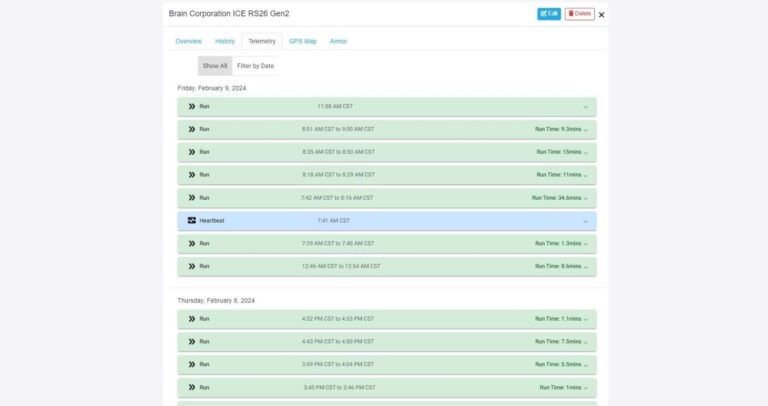Click the Run icon on 8:51 AM entry
768x406 pixels.
tap(192, 129)
